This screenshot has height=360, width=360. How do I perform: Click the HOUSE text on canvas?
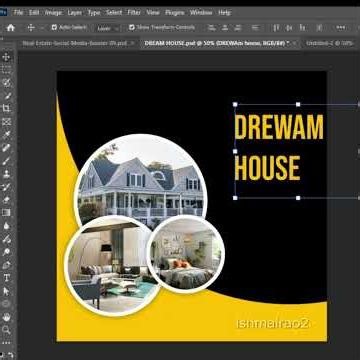267,168
